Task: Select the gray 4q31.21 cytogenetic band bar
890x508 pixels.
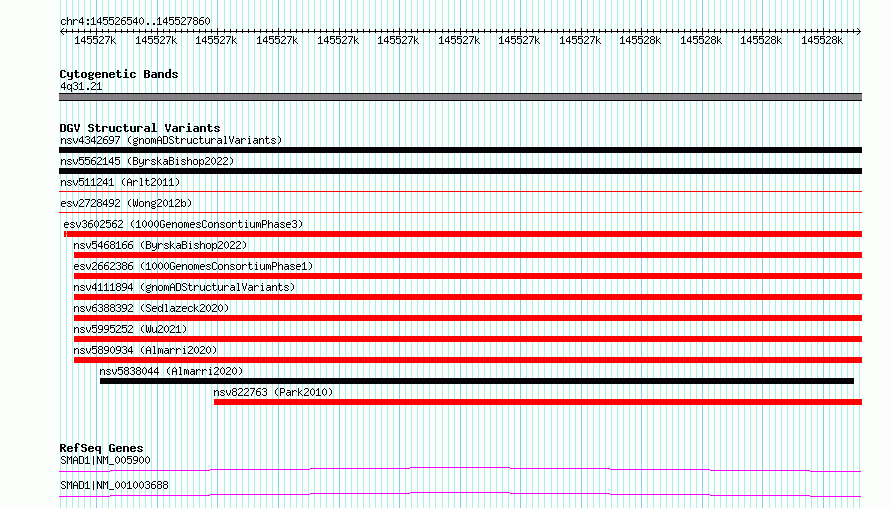Action: coord(460,97)
